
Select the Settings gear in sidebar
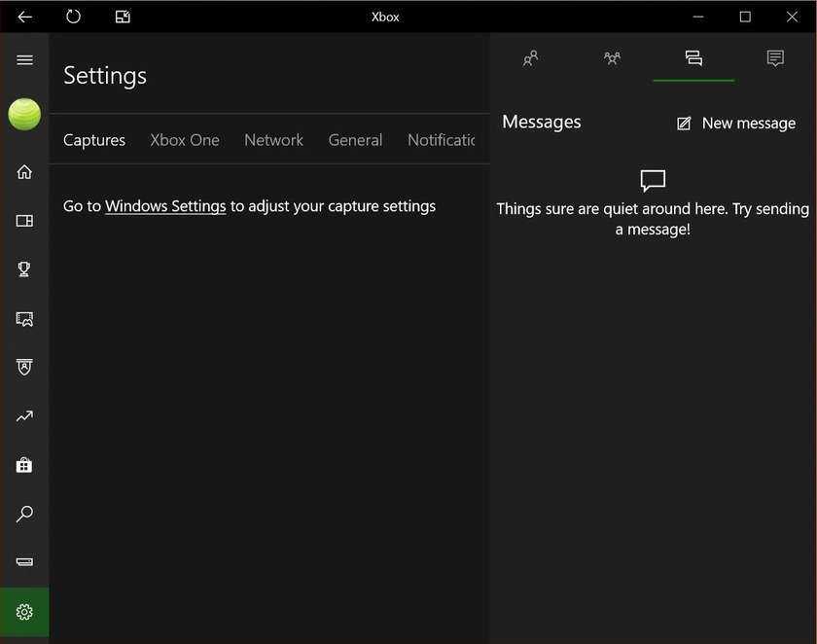point(24,612)
